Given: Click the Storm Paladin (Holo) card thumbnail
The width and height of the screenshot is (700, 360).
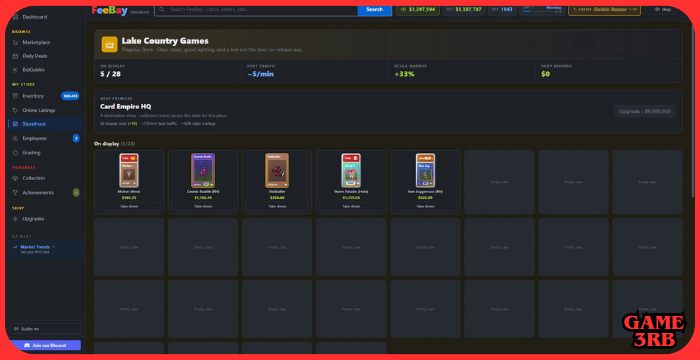Looking at the screenshot, I should click(x=351, y=171).
